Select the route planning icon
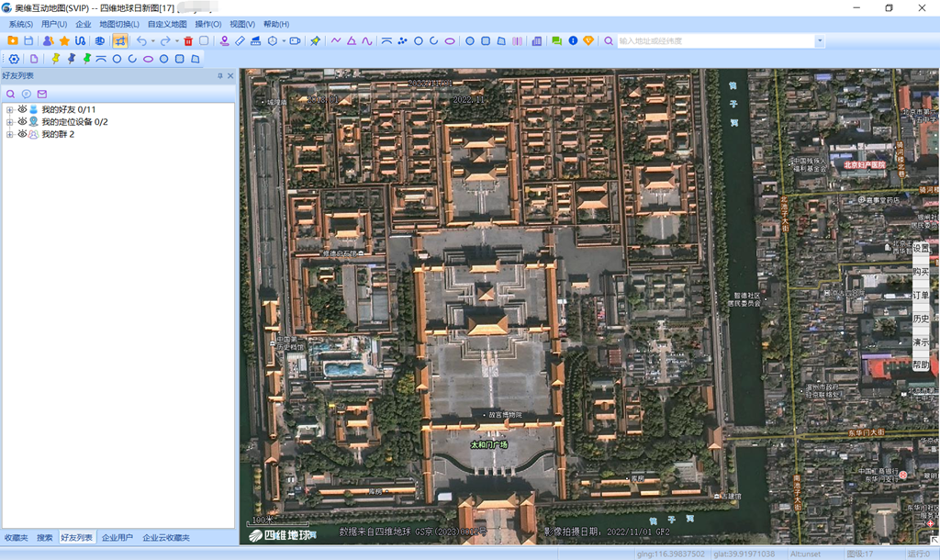The height and width of the screenshot is (560, 940). point(80,40)
